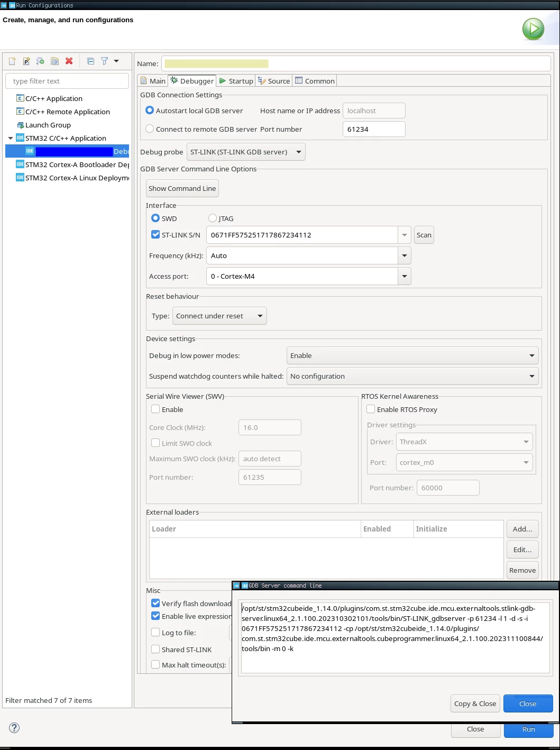
Task: Open the Debug probe dropdown
Action: coord(246,152)
